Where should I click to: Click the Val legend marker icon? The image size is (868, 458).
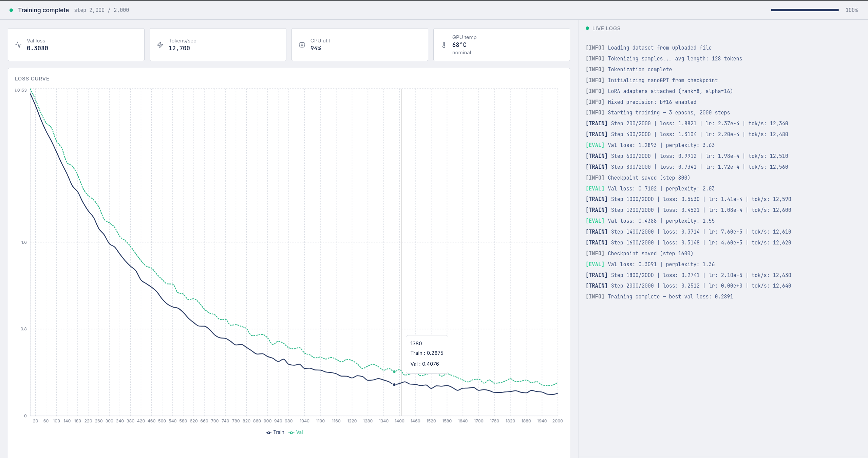[291, 433]
